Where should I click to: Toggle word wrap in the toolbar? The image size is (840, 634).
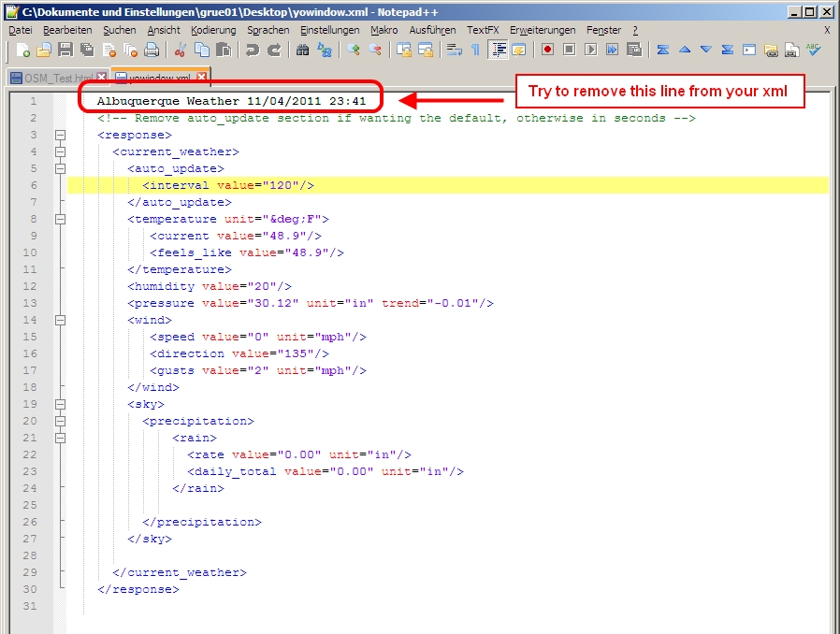(455, 50)
